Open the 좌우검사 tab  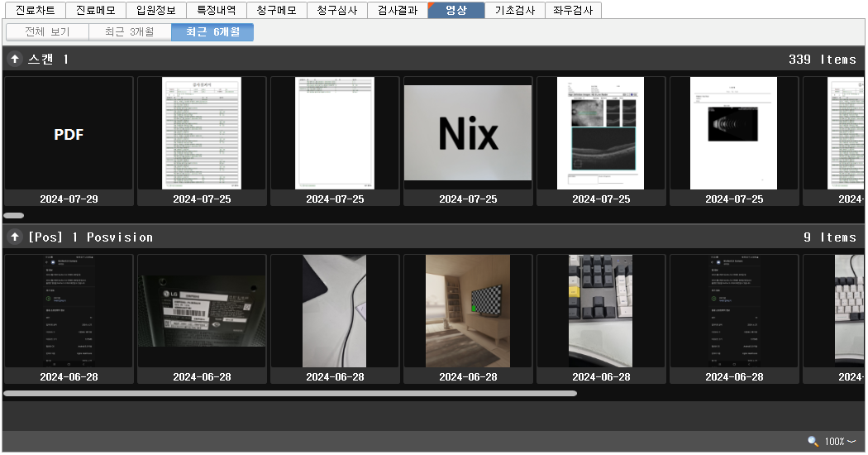[x=573, y=11]
